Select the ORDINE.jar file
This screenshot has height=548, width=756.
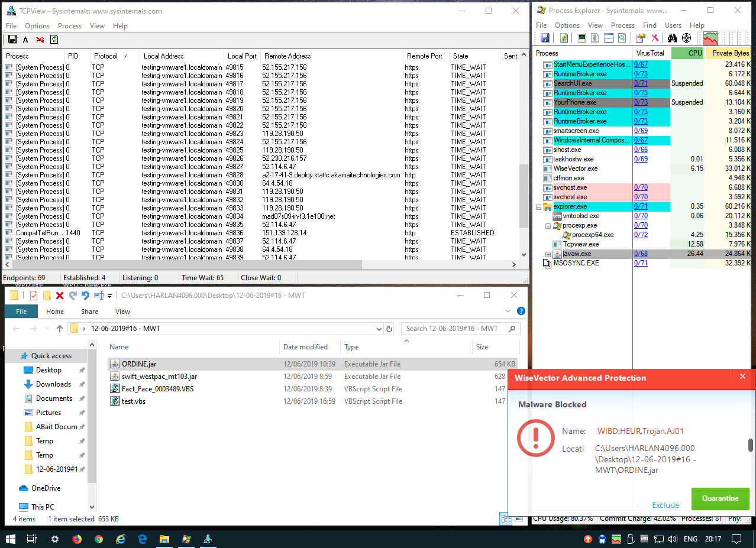312,364
